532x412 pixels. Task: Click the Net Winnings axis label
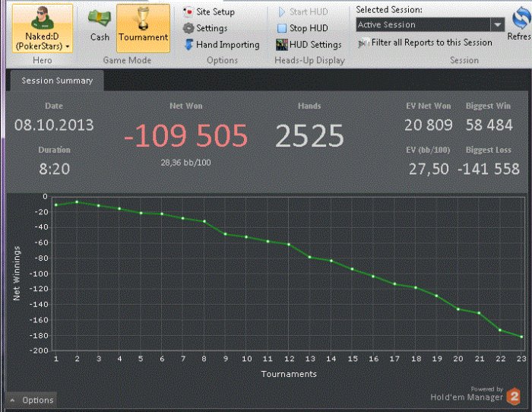click(x=16, y=274)
